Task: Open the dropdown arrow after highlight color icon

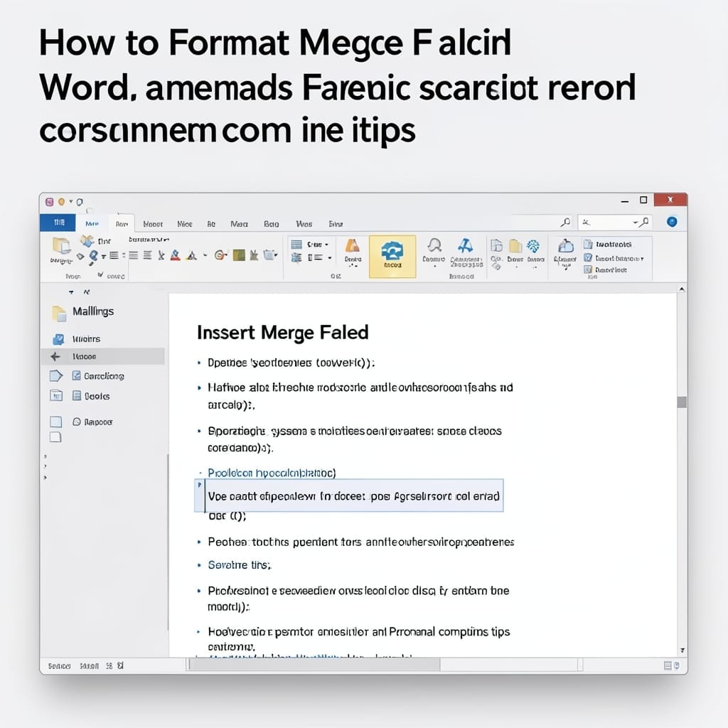Action: pos(205,255)
